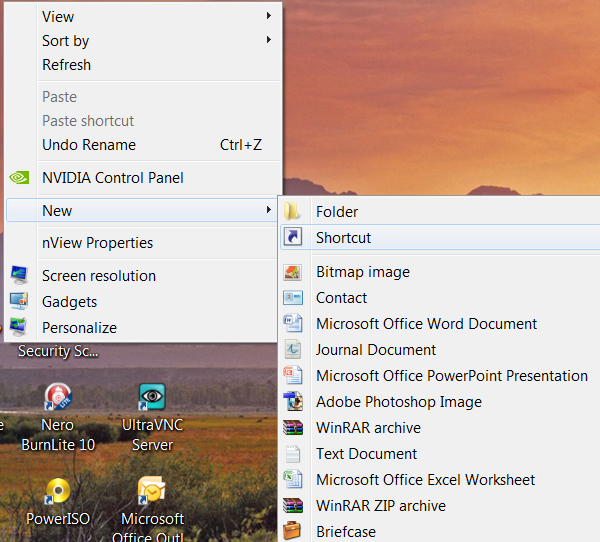Viewport: 600px width, 542px height.
Task: Create a new Contact
Action: click(440, 298)
